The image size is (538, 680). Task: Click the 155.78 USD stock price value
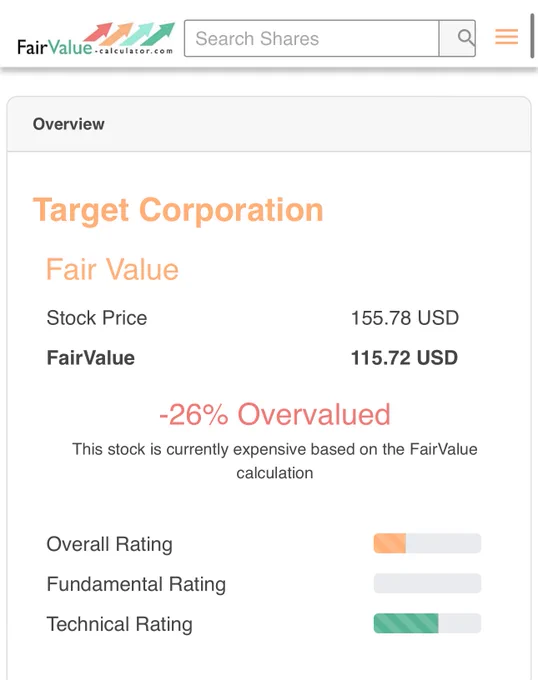coord(404,318)
